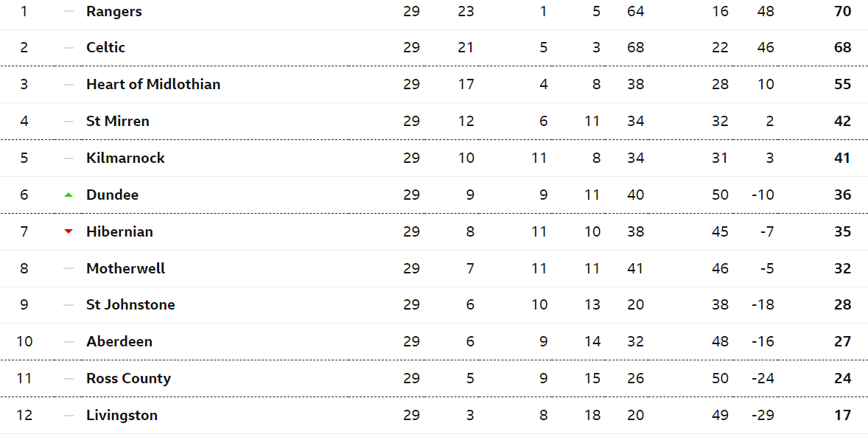Click position number 10 in the table

pyautogui.click(x=24, y=341)
